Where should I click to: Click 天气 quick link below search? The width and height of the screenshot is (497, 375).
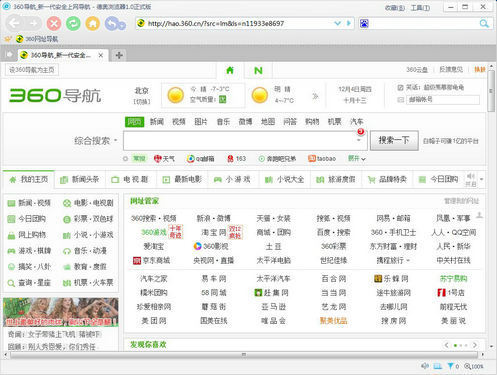[x=164, y=159]
